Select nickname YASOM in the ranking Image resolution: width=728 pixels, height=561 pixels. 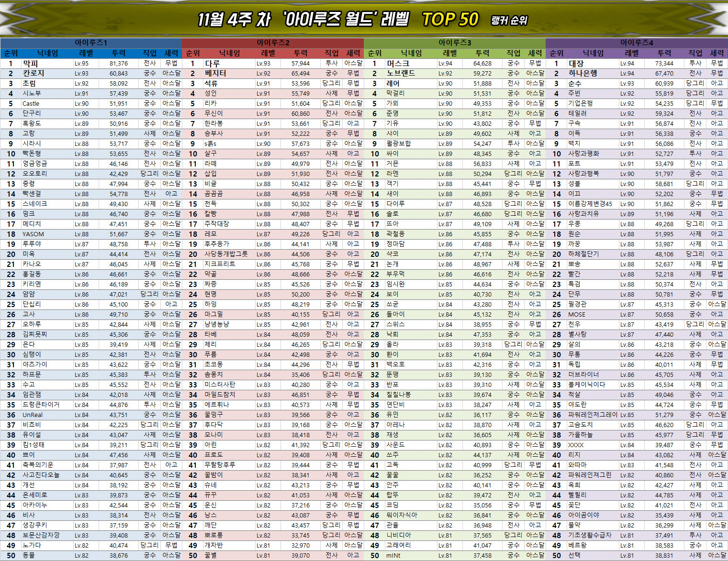pos(33,234)
